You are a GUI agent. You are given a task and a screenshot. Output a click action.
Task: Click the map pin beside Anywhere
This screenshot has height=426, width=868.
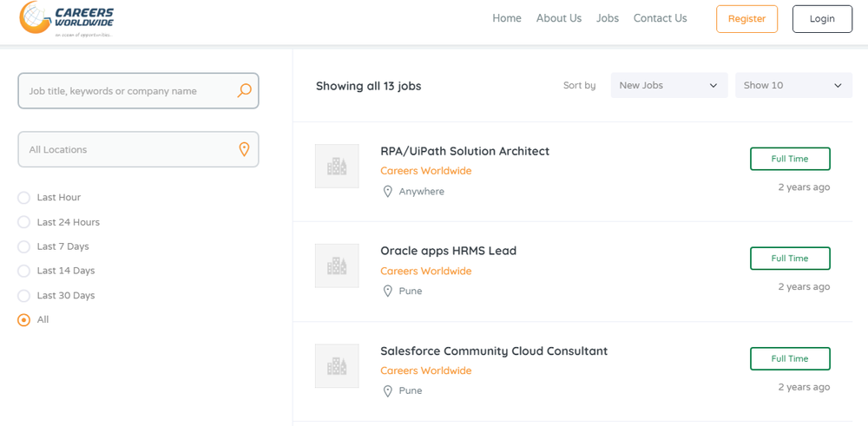point(388,192)
